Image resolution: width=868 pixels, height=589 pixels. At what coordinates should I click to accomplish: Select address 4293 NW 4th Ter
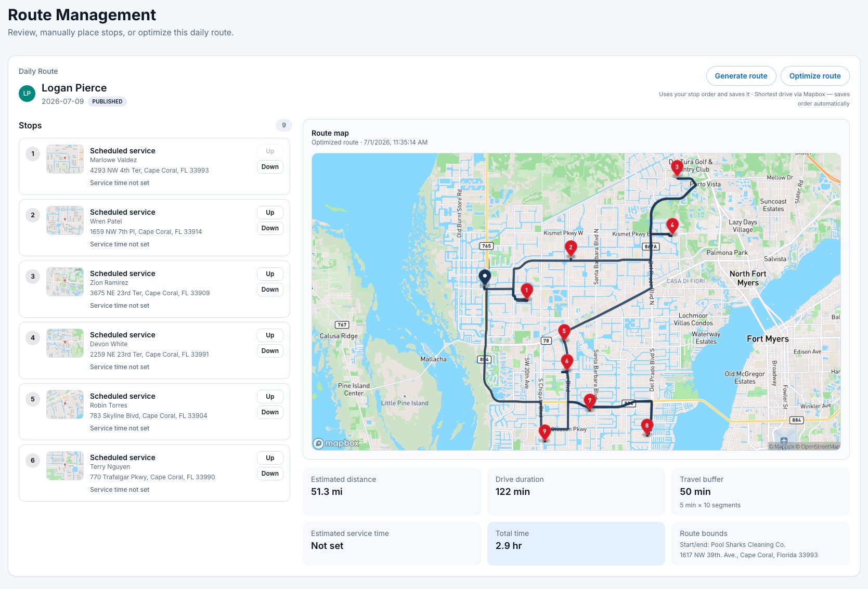[x=149, y=171]
